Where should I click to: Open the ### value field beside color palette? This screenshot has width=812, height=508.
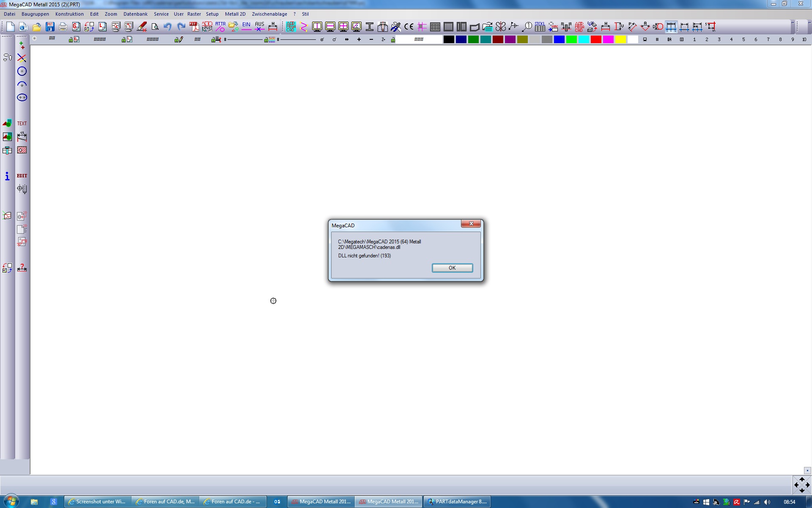pos(419,39)
